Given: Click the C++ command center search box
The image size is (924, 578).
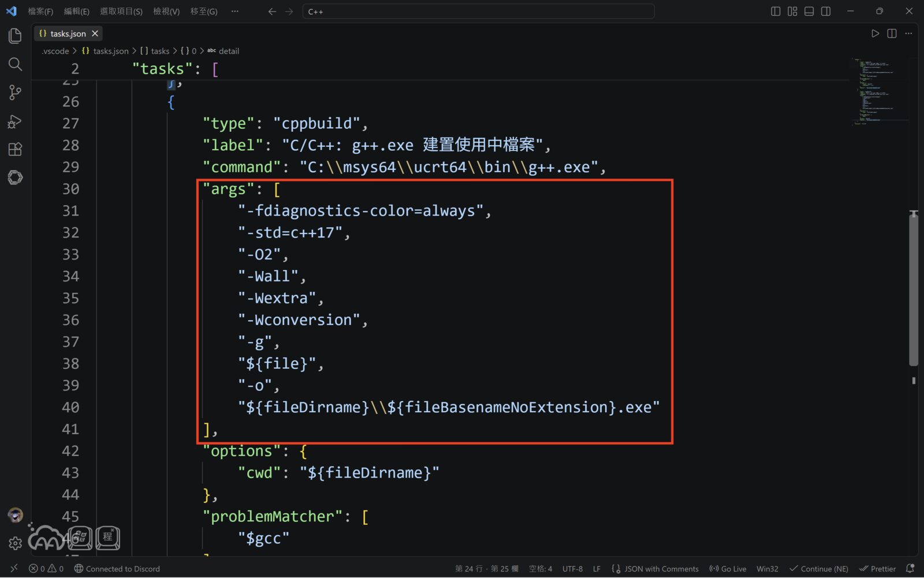Looking at the screenshot, I should coord(478,12).
